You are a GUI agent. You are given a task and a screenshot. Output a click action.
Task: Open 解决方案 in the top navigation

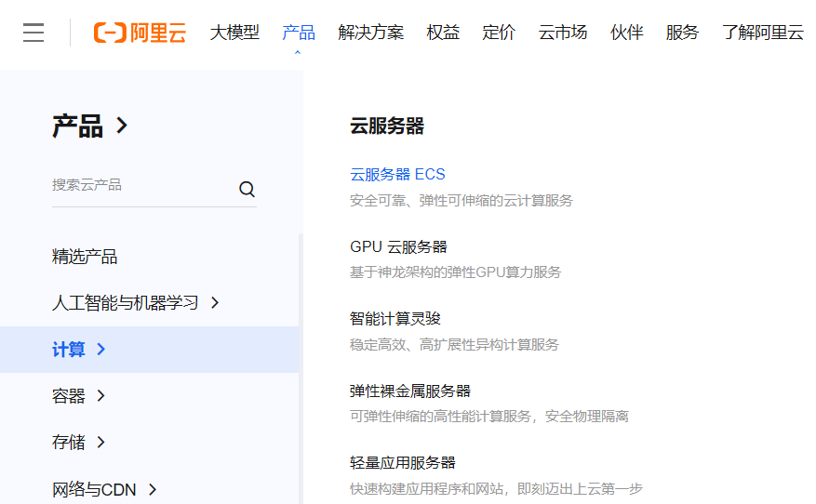pos(370,33)
